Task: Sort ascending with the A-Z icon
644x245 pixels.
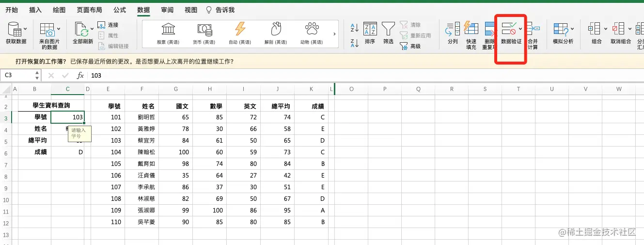Action: [354, 28]
